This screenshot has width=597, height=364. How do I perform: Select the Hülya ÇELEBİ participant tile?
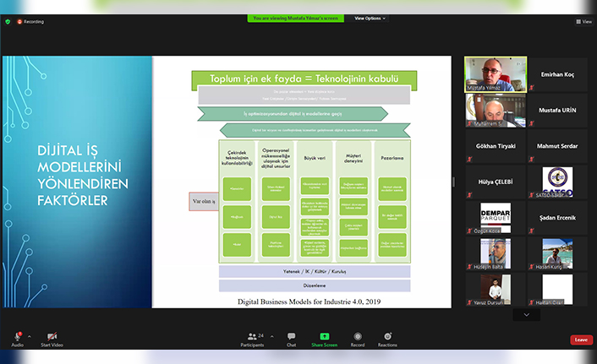[496, 182]
